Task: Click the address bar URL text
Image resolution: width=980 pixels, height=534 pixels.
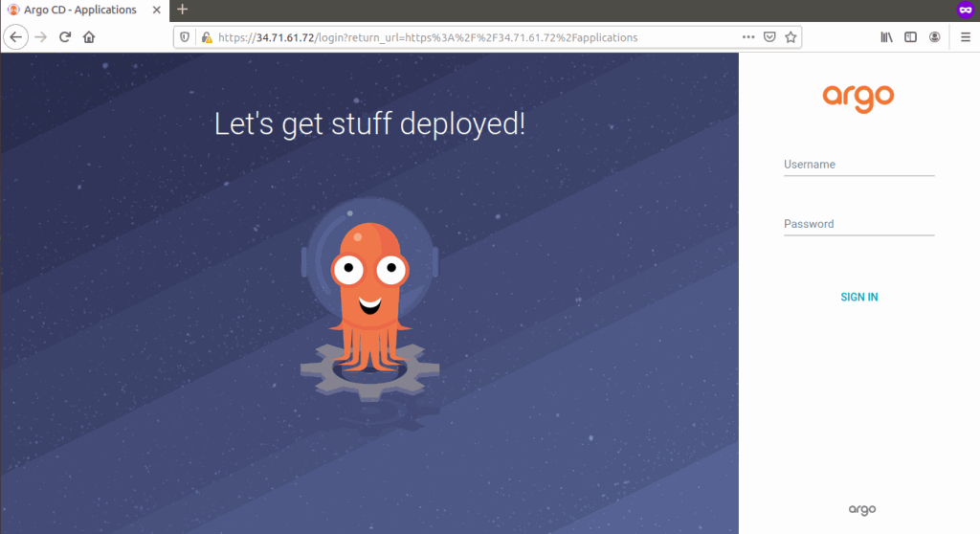Action: point(428,37)
